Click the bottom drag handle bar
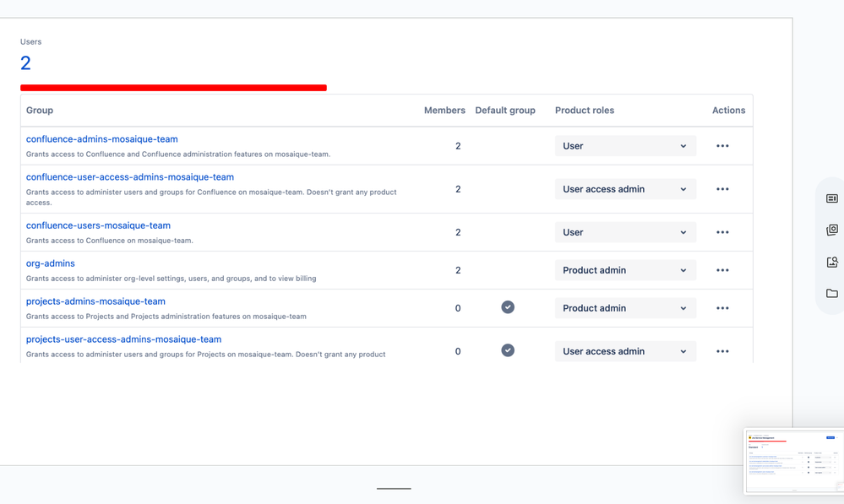 click(394, 489)
